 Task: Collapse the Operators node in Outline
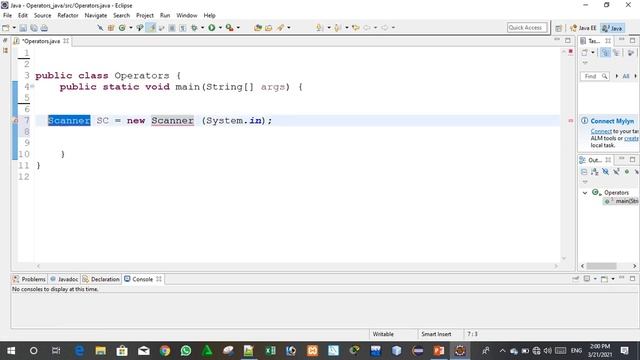tap(585, 193)
